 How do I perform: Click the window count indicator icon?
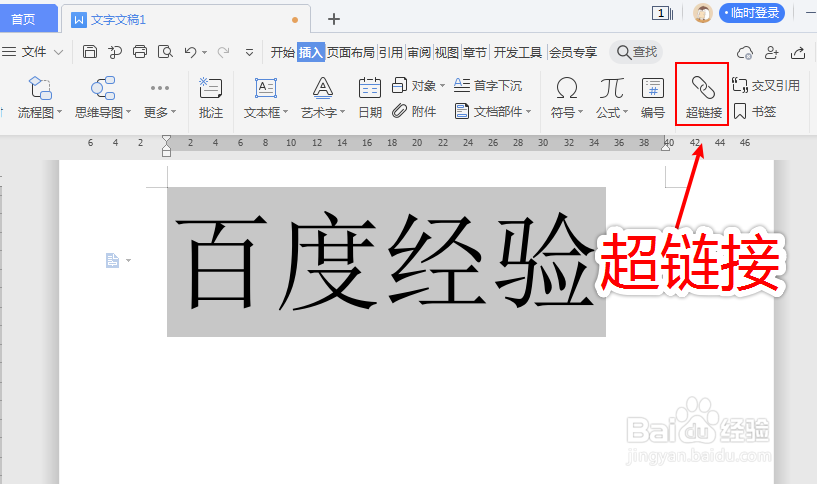pyautogui.click(x=662, y=13)
